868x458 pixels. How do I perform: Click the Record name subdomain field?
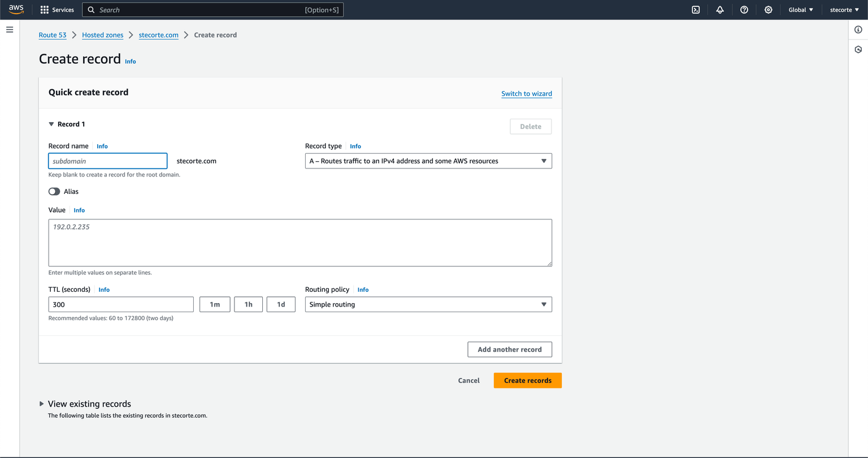(x=108, y=161)
